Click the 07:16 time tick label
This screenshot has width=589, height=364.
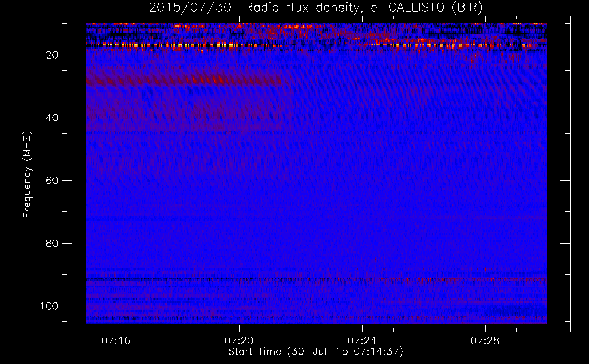[116, 341]
